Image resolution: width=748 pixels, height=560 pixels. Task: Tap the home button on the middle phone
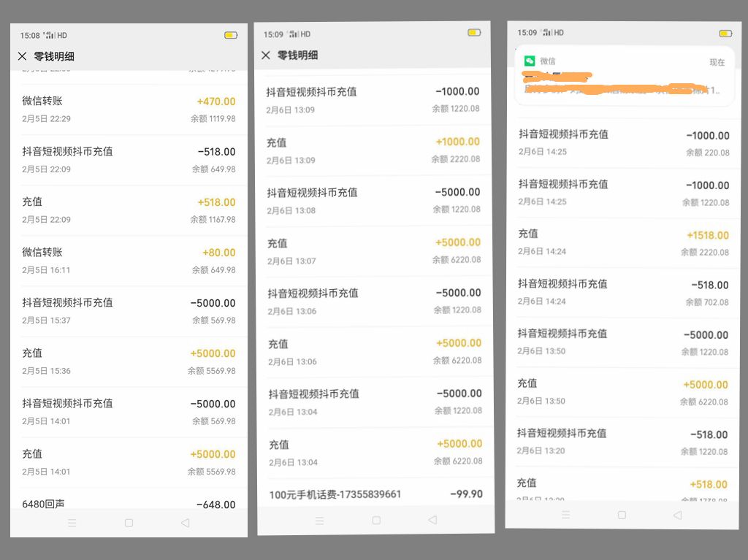(376, 520)
